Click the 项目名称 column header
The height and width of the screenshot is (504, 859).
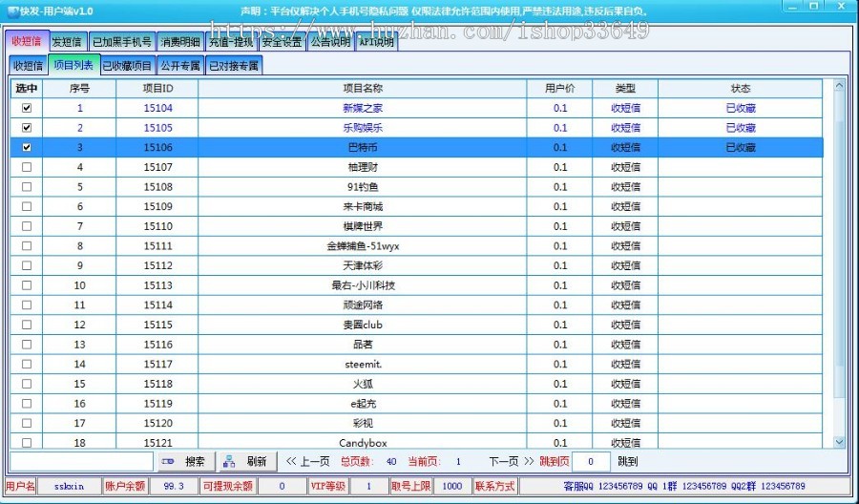click(x=363, y=88)
